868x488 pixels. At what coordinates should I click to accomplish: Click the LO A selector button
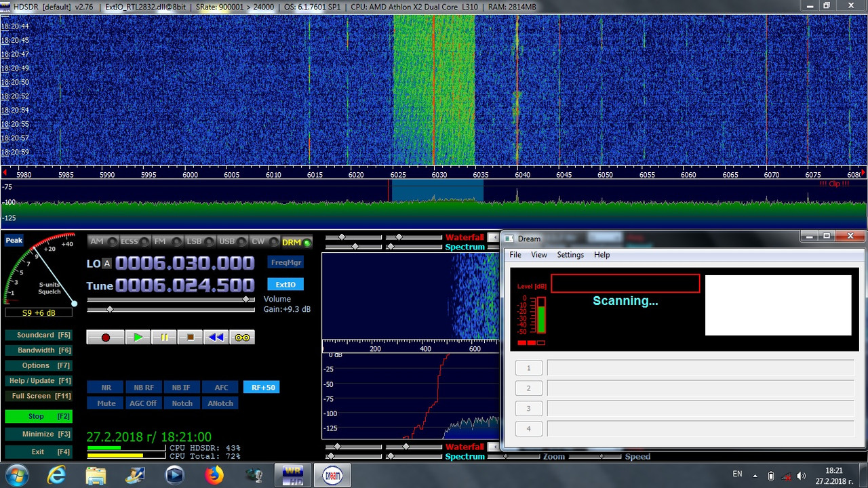point(106,264)
